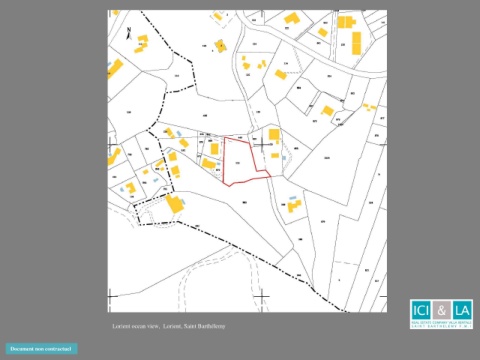Image resolution: width=480 pixels, height=360 pixels.
Task: Click the blue pool beside the yellow house
Action: [292, 198]
